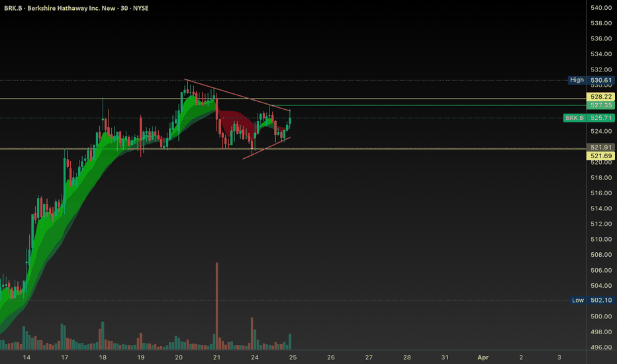Click date label 18 on time axis

pos(103,357)
